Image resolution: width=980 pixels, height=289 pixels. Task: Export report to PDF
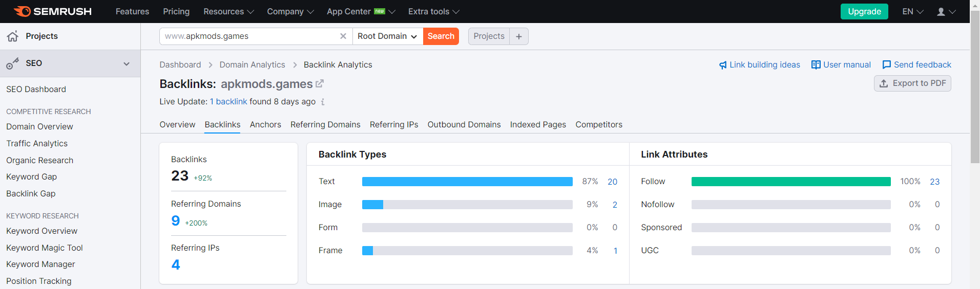tap(912, 83)
